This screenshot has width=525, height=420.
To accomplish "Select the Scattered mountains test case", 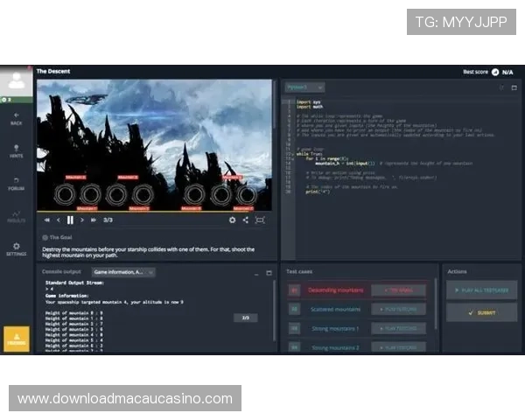I will pos(335,309).
